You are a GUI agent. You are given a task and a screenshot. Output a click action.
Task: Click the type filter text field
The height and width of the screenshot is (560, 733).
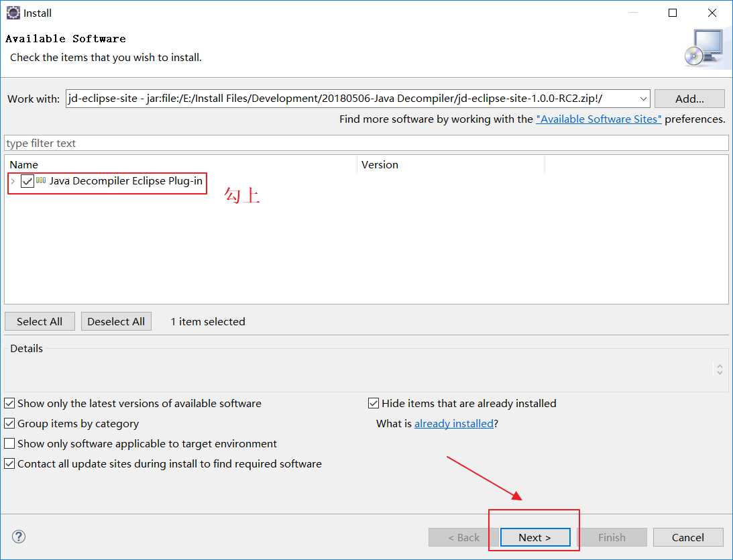pos(366,143)
